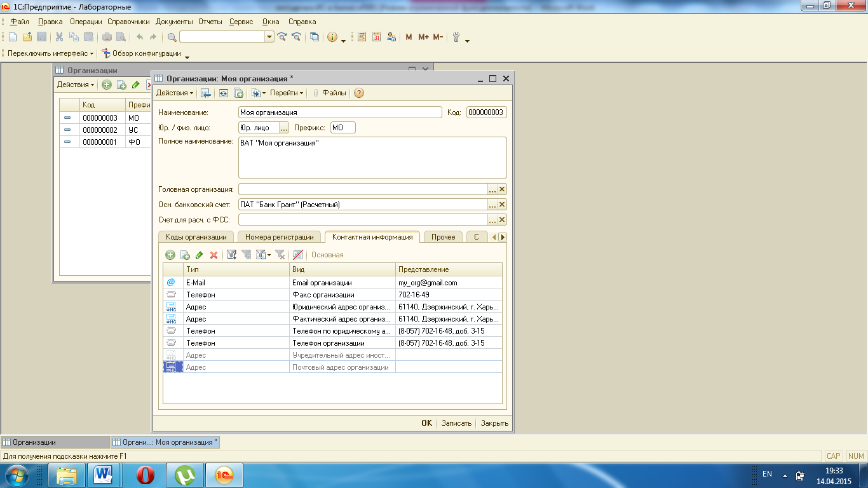
Task: Click the Find next icon
Action: [282, 37]
